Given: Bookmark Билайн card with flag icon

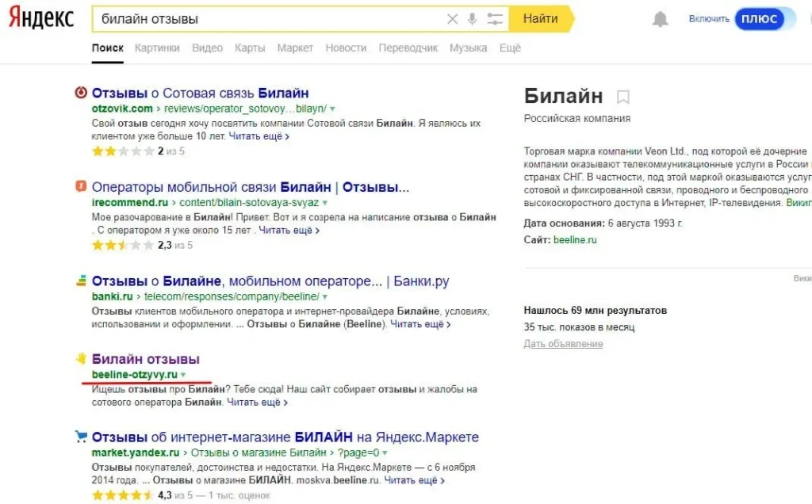Looking at the screenshot, I should (623, 97).
